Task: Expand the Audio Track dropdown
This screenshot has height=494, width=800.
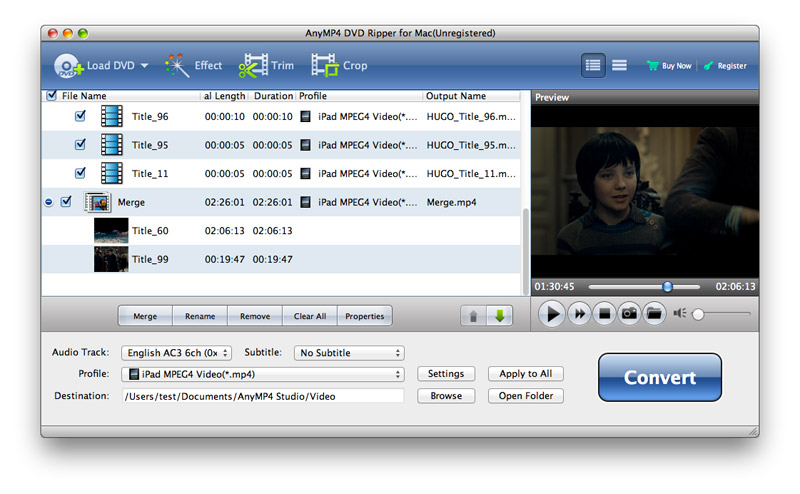Action: pyautogui.click(x=176, y=353)
